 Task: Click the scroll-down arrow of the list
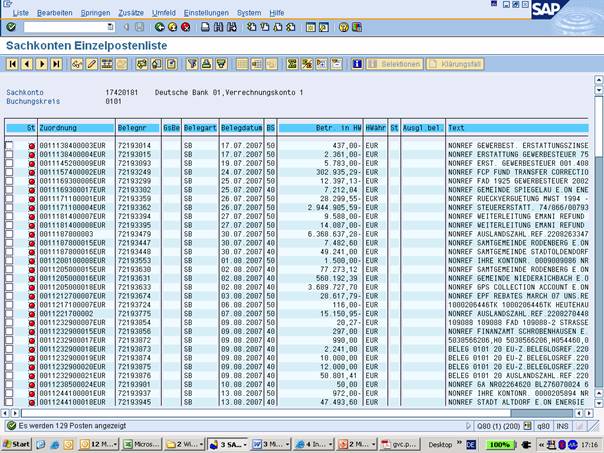pyautogui.click(x=599, y=403)
